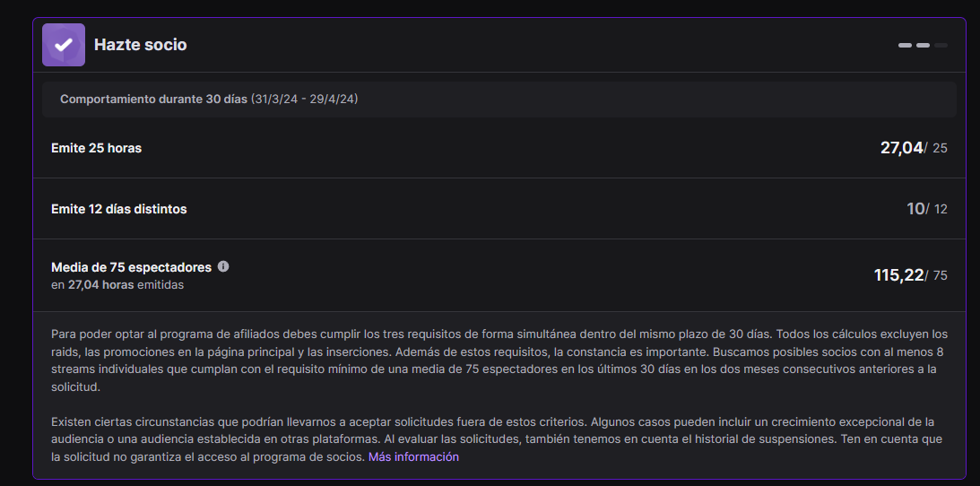This screenshot has width=980, height=486.
Task: Click the Emite 12 días distintos label
Action: coord(118,209)
